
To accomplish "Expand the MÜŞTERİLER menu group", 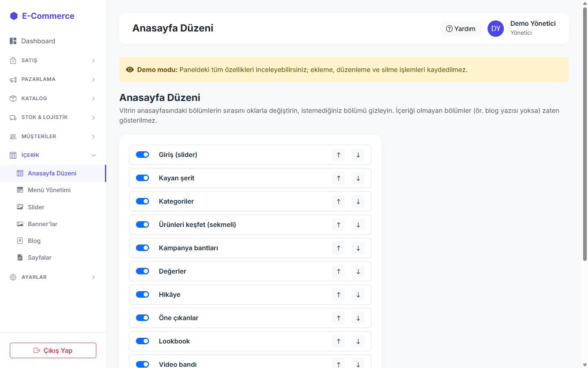I will coord(53,137).
